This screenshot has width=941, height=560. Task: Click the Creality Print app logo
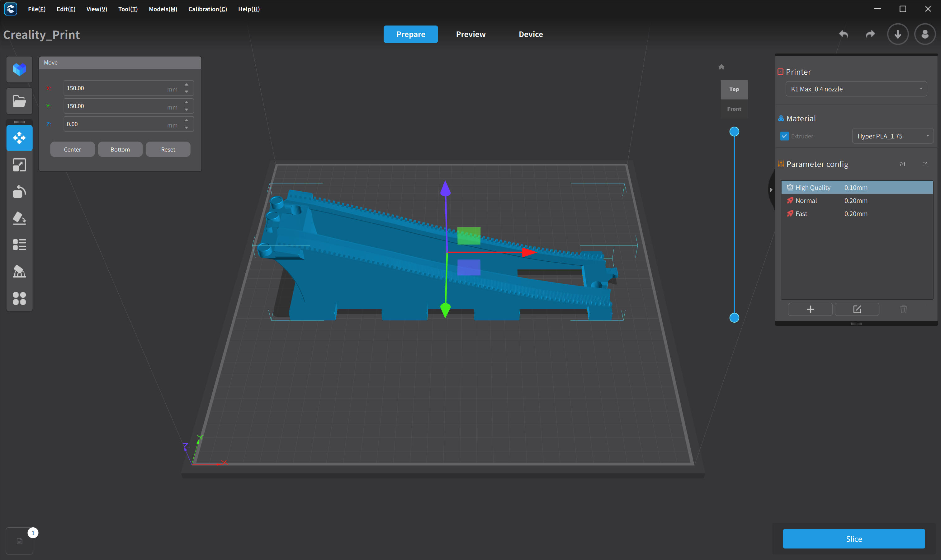pyautogui.click(x=11, y=9)
